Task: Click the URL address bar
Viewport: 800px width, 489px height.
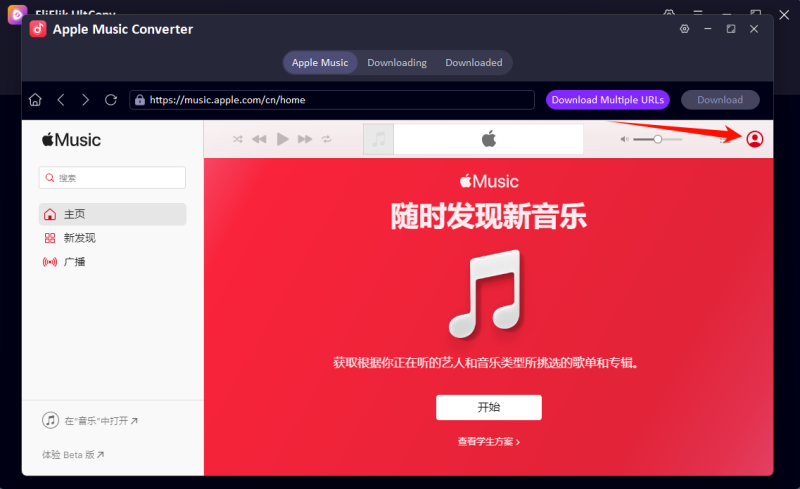Action: click(x=332, y=100)
